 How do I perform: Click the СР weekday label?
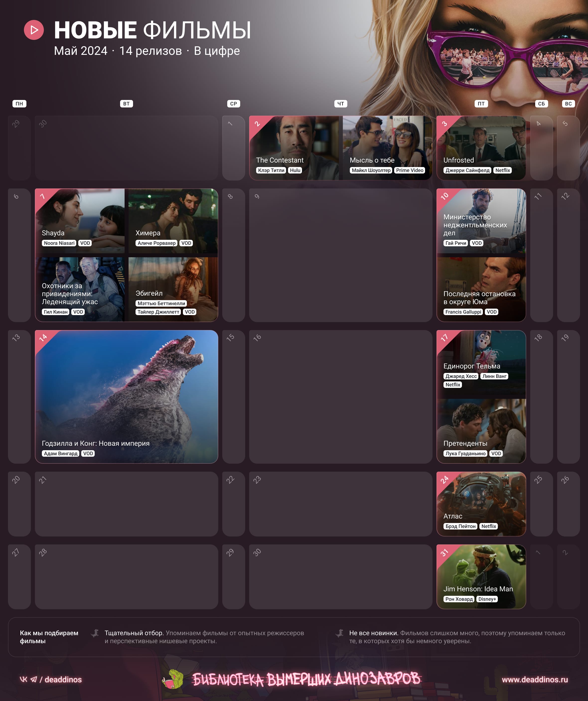click(234, 104)
